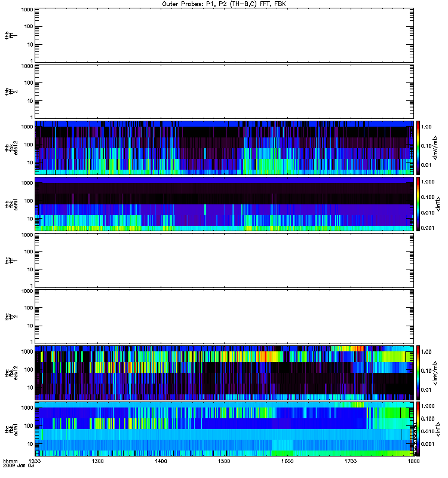
Task: Click the 0.001 tick on thb scm1 color bar
Action: pyautogui.click(x=428, y=228)
